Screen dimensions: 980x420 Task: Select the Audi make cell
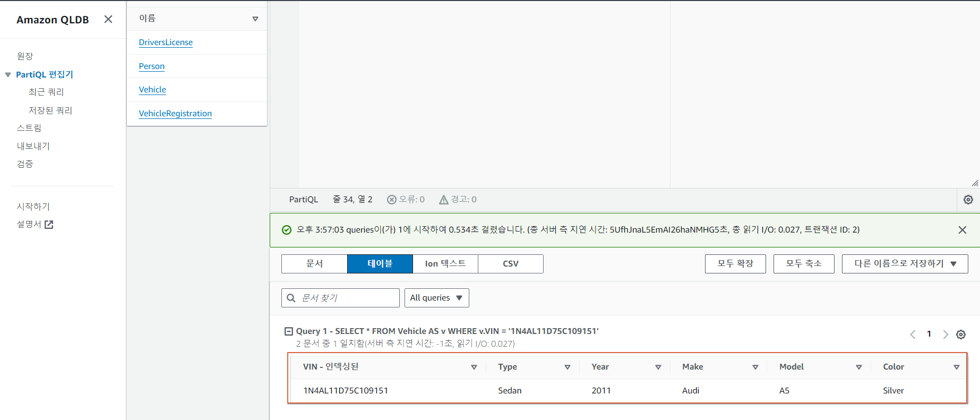tap(691, 391)
